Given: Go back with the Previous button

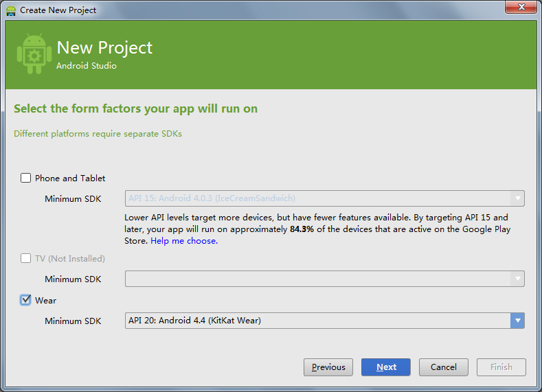Looking at the screenshot, I should [328, 367].
